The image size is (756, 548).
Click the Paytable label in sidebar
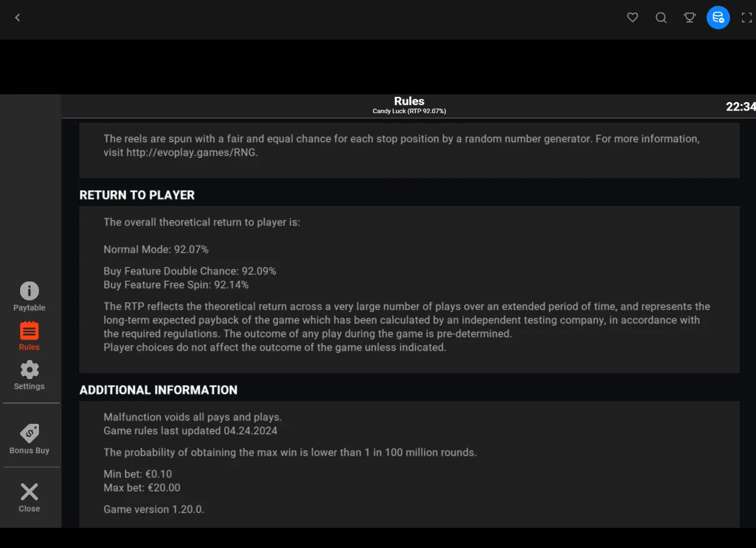(29, 307)
